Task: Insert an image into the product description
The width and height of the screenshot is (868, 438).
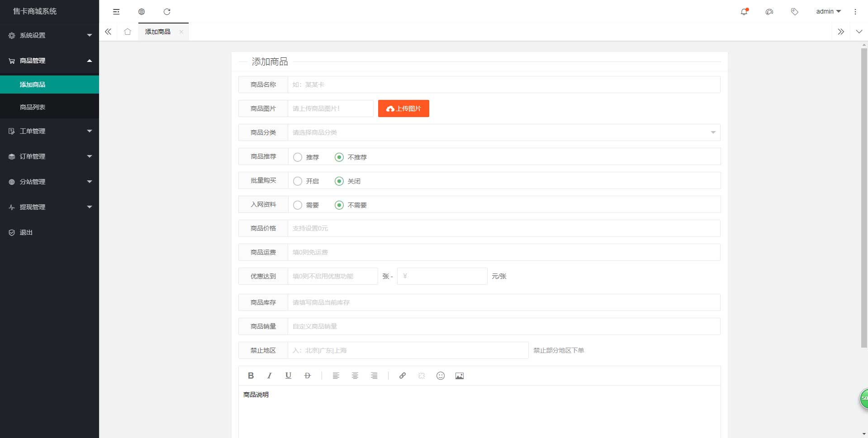Action: [x=459, y=376]
